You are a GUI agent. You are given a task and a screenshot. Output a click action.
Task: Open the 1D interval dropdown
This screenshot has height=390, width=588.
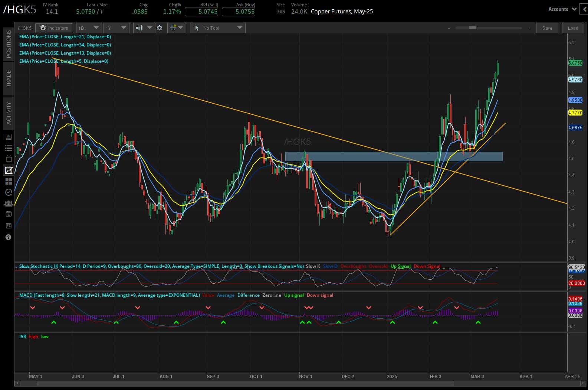tap(89, 28)
